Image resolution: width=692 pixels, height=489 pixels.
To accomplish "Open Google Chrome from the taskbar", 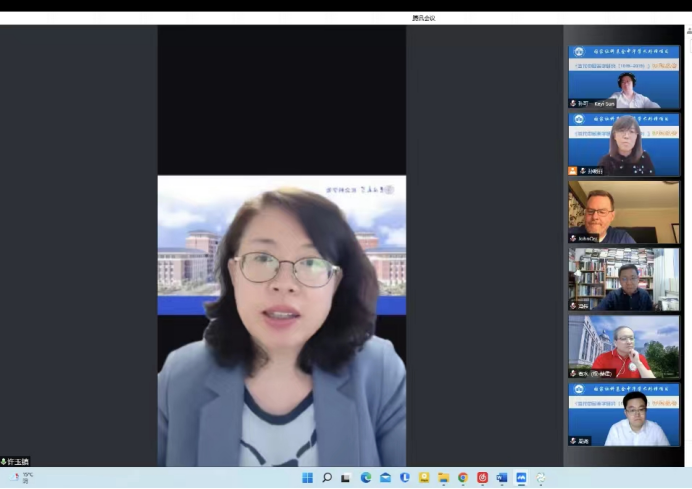I will click(x=463, y=478).
